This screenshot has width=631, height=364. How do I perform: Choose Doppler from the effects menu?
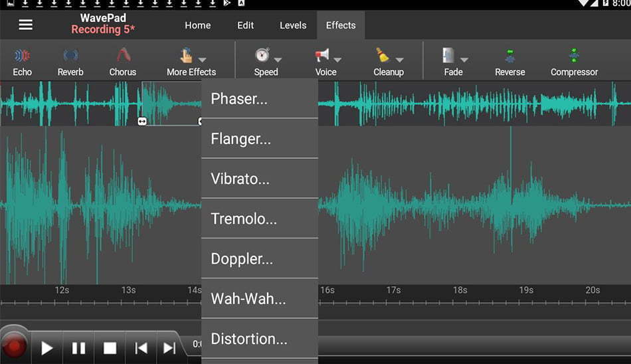pyautogui.click(x=260, y=258)
